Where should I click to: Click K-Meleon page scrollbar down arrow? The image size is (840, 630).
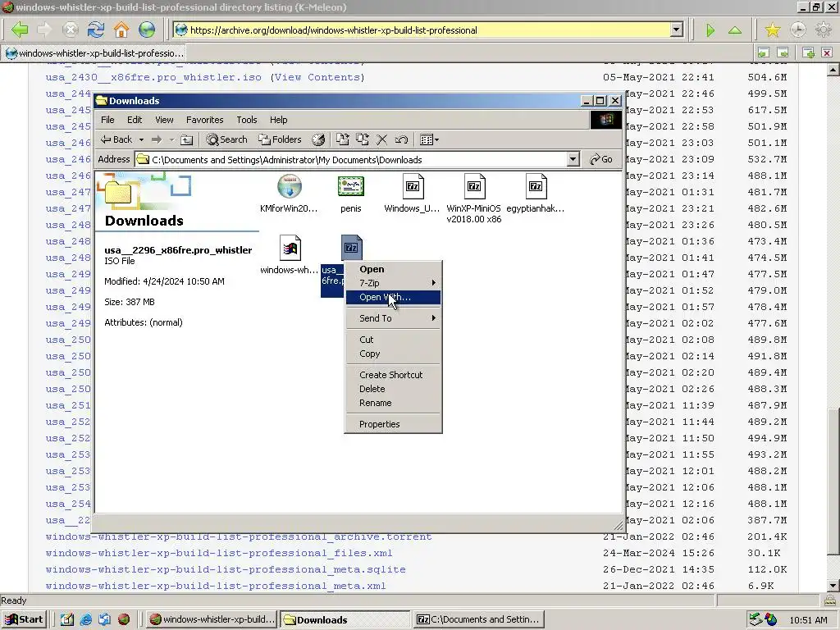point(833,585)
